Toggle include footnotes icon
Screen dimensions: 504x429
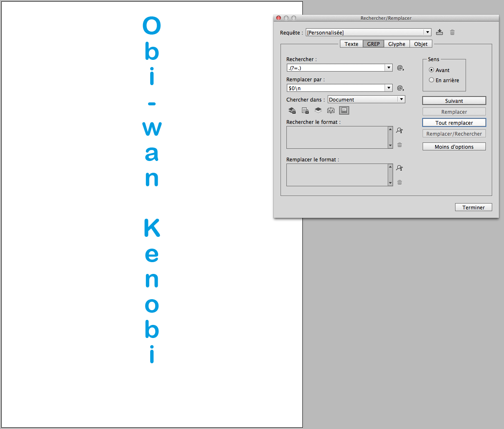pos(344,110)
